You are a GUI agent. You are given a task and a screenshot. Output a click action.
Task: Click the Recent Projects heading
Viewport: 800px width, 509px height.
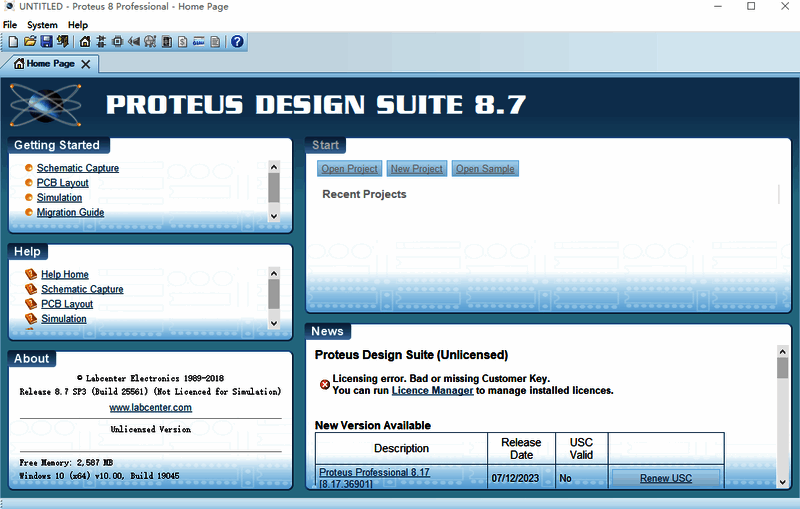364,194
